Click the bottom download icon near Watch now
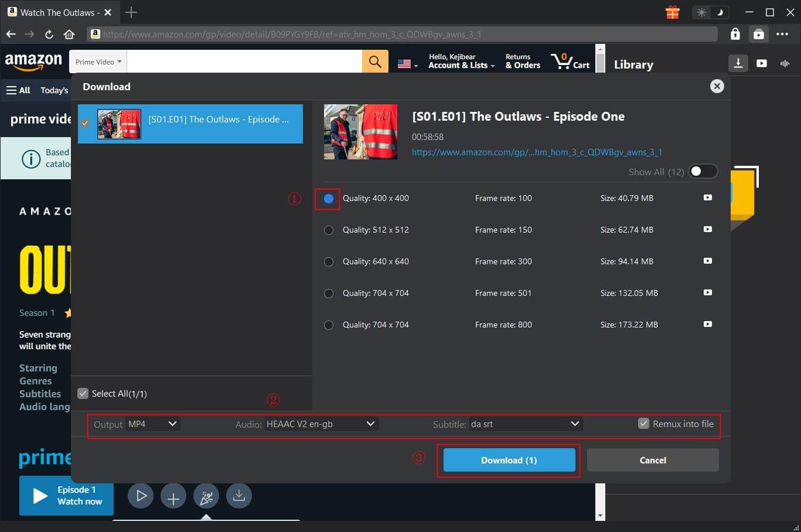 click(238, 496)
